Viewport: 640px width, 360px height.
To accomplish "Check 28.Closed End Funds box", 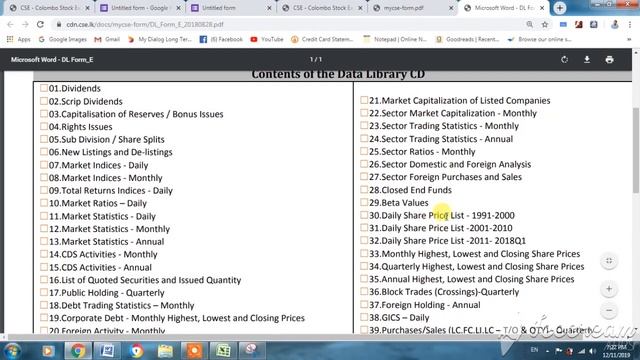I will tap(364, 189).
